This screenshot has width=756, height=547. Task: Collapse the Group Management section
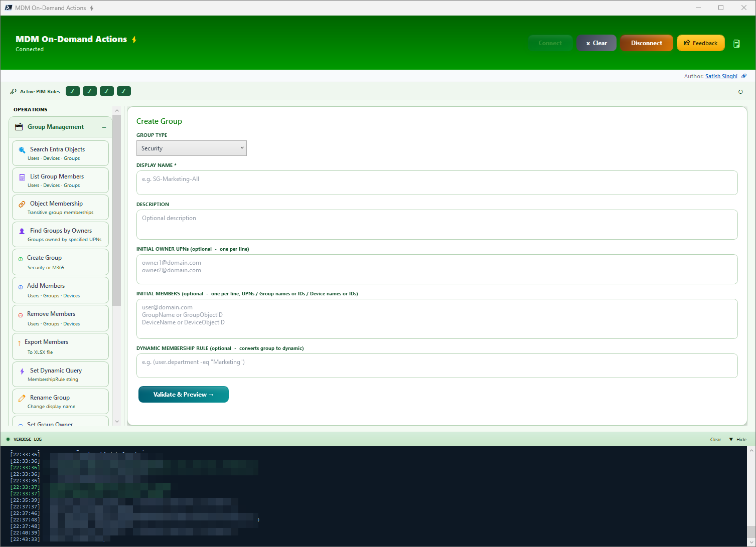(105, 127)
